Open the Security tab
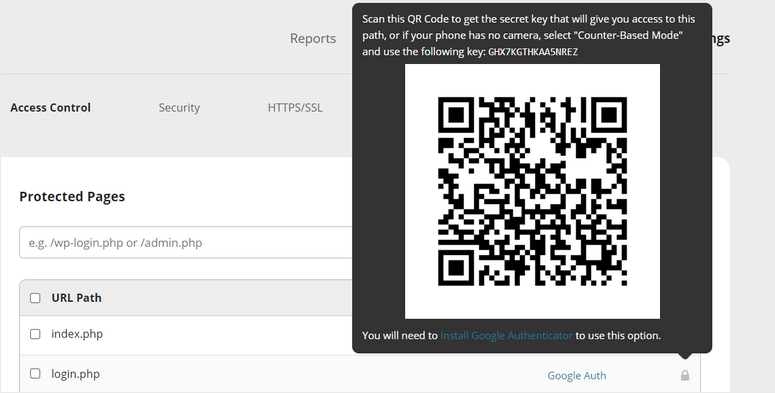The width and height of the screenshot is (775, 393). click(x=179, y=107)
